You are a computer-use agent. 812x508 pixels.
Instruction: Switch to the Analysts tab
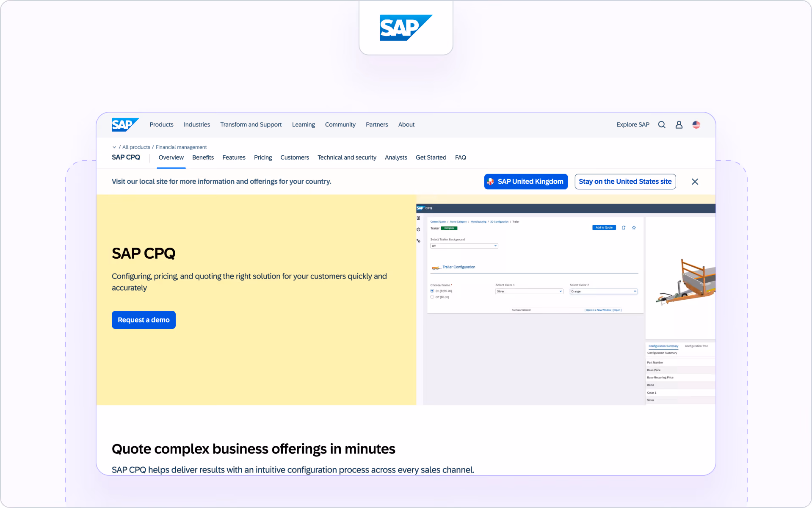pos(396,157)
